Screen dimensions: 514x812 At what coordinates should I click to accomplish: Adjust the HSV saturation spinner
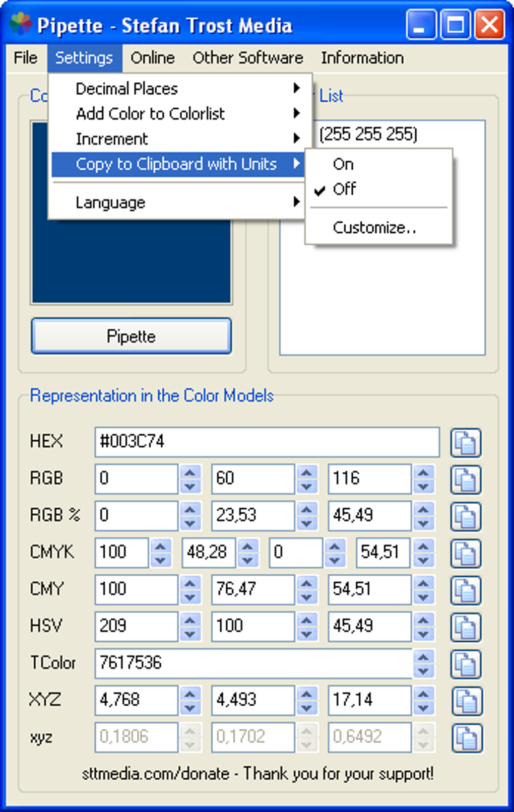coord(307,626)
